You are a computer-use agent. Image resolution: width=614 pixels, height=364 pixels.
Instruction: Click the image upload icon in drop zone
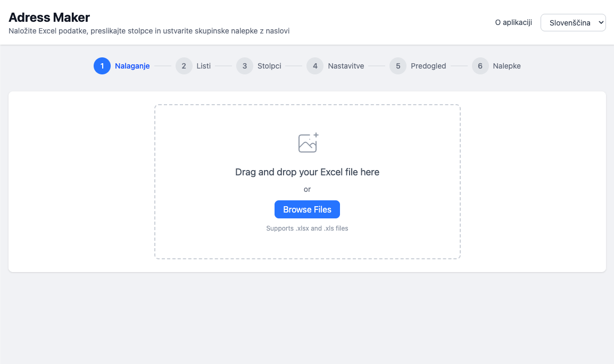pyautogui.click(x=308, y=142)
